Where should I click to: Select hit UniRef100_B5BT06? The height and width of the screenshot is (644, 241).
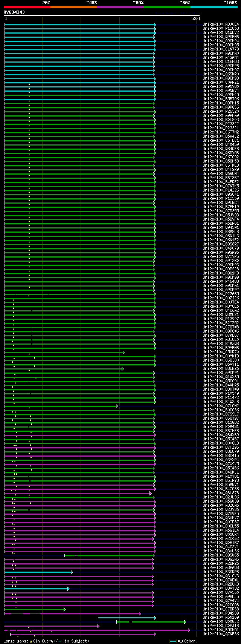[x=221, y=99]
